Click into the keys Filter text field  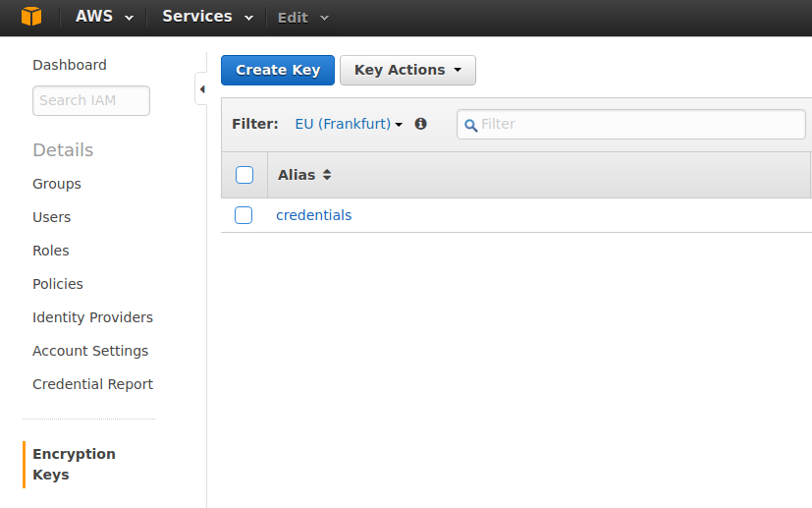pyautogui.click(x=630, y=125)
